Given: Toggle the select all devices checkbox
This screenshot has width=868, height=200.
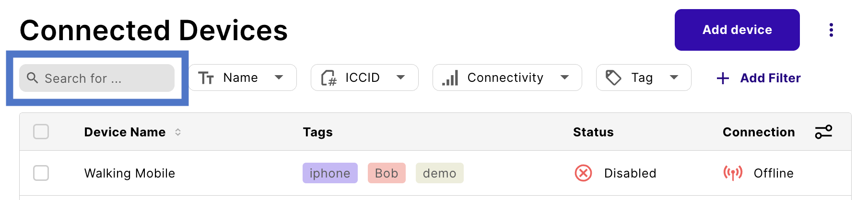Looking at the screenshot, I should tap(41, 132).
